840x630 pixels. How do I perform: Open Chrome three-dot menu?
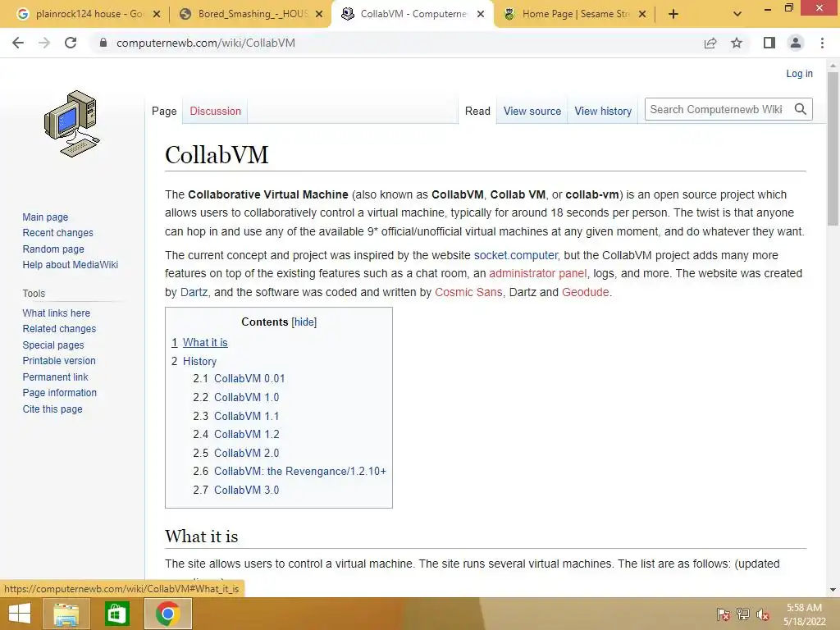(x=822, y=43)
